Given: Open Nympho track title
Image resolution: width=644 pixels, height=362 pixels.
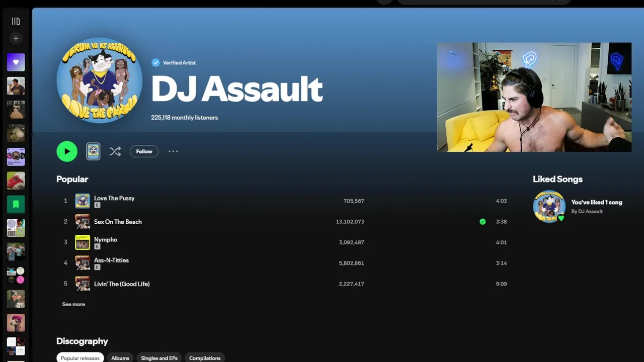Looking at the screenshot, I should coord(106,239).
